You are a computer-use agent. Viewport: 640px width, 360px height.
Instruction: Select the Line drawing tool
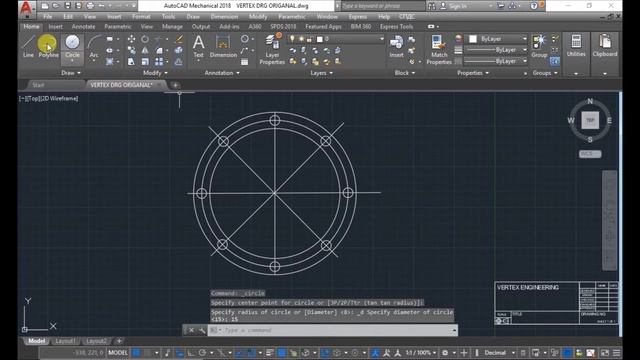click(28, 46)
